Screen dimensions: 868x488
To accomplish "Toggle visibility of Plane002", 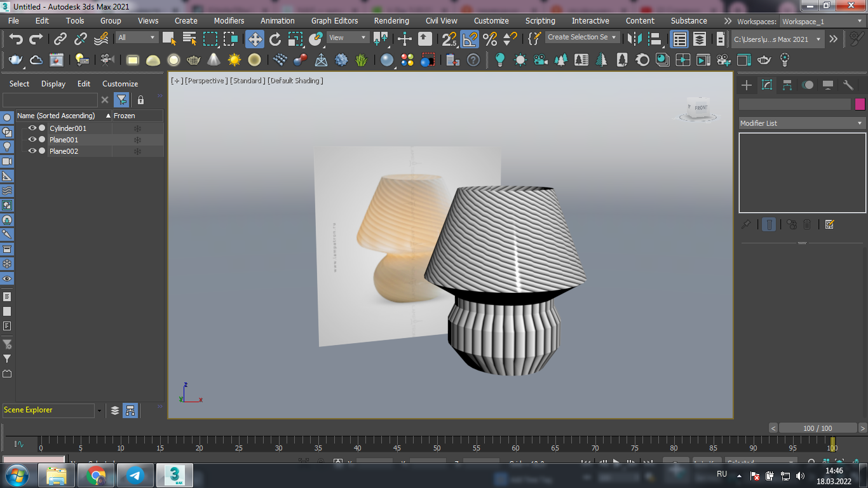I will tap(32, 151).
